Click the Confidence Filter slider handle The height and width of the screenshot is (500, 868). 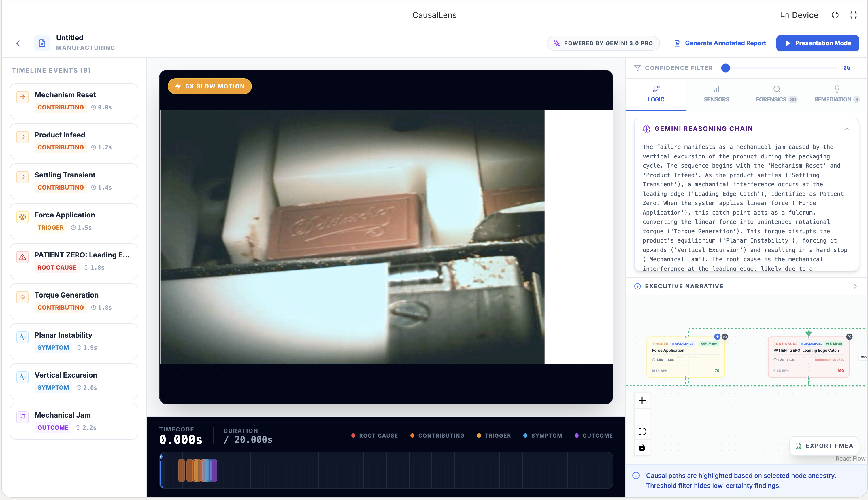[725, 68]
